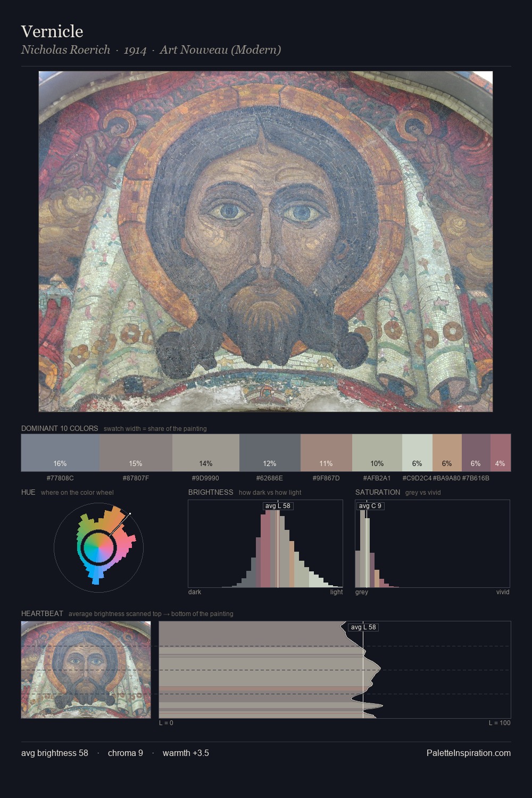Image resolution: width=532 pixels, height=798 pixels.
Task: Click the DOMINANT 10 COLORS heading
Action: pyautogui.click(x=60, y=428)
